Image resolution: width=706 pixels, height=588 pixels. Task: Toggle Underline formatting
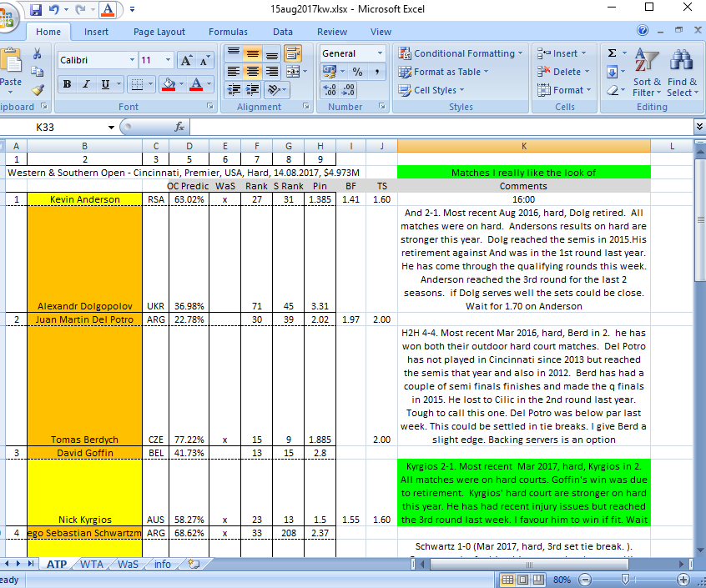(105, 84)
